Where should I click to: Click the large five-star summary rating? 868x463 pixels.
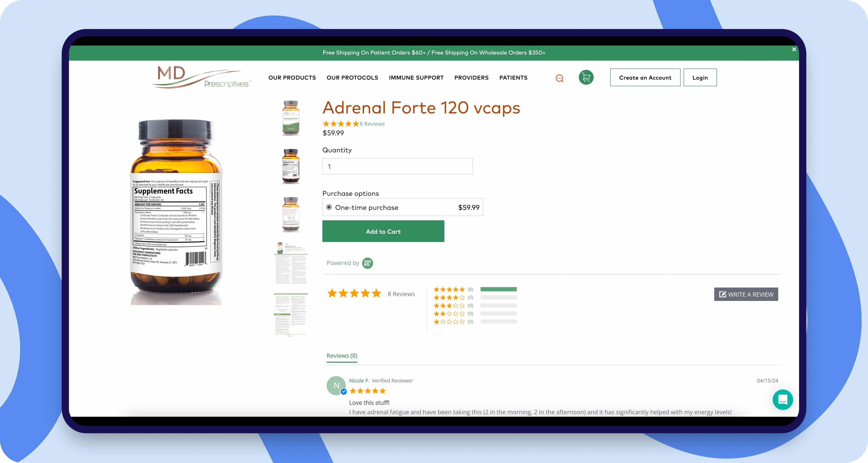click(x=354, y=293)
